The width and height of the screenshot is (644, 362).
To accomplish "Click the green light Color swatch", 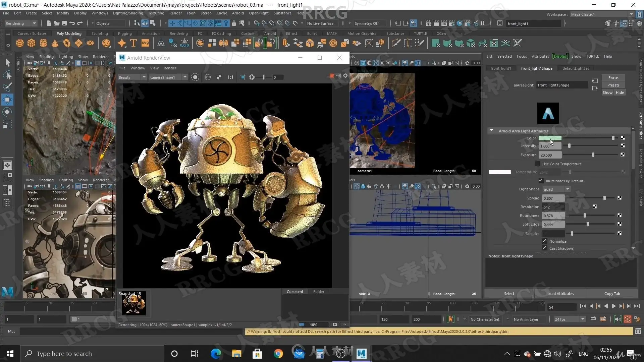I will pos(550,138).
